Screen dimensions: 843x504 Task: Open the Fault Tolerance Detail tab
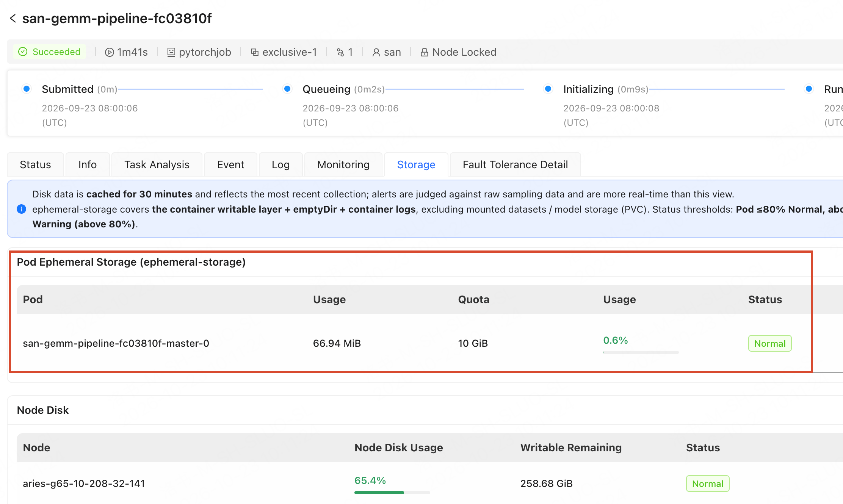coord(516,164)
